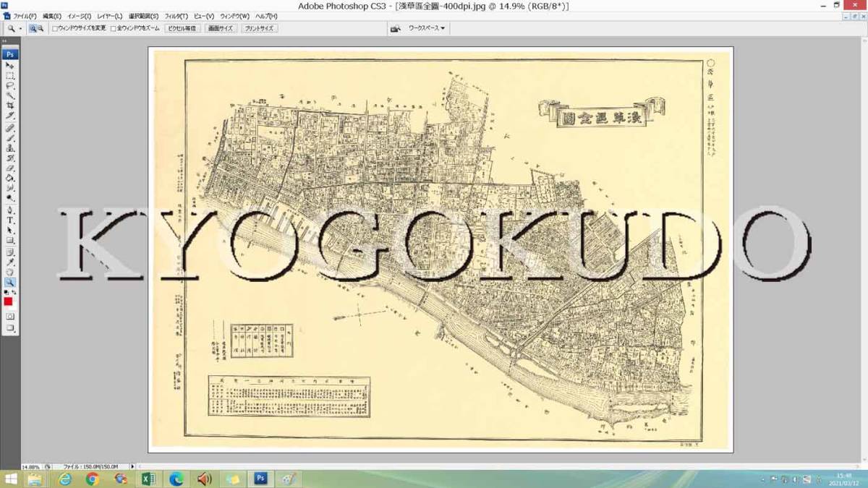
Task: Click the 画面サイズ button
Action: (x=221, y=27)
